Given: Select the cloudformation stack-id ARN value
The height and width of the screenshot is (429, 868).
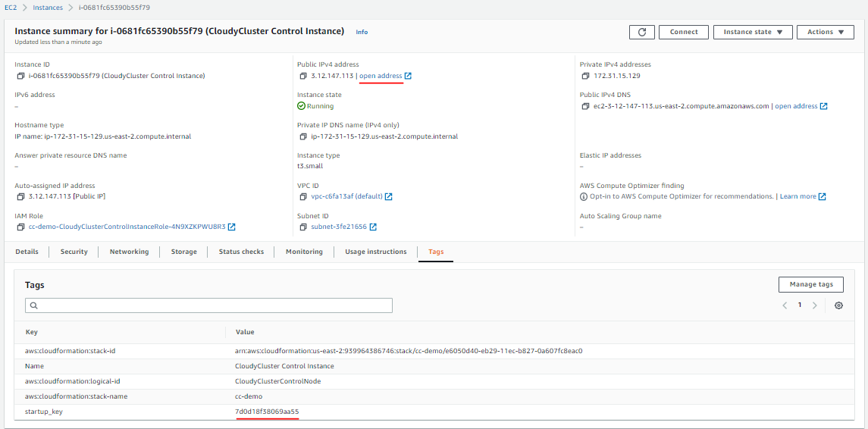Looking at the screenshot, I should [409, 351].
